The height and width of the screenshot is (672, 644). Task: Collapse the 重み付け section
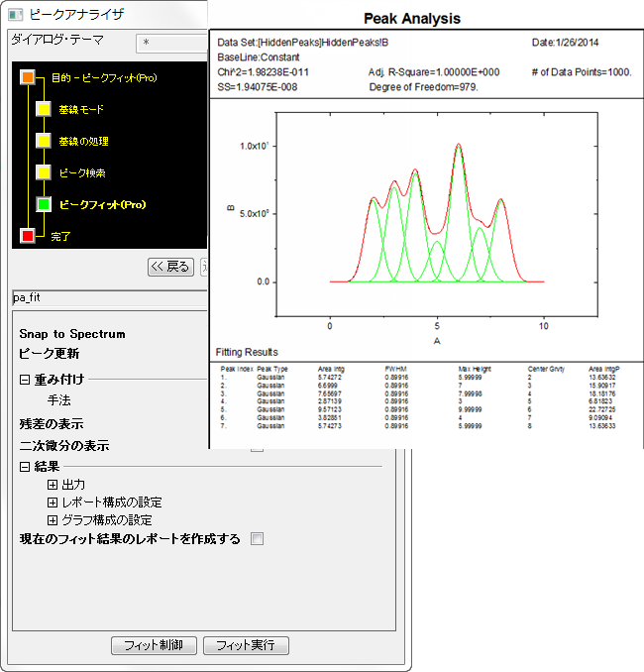(x=25, y=380)
